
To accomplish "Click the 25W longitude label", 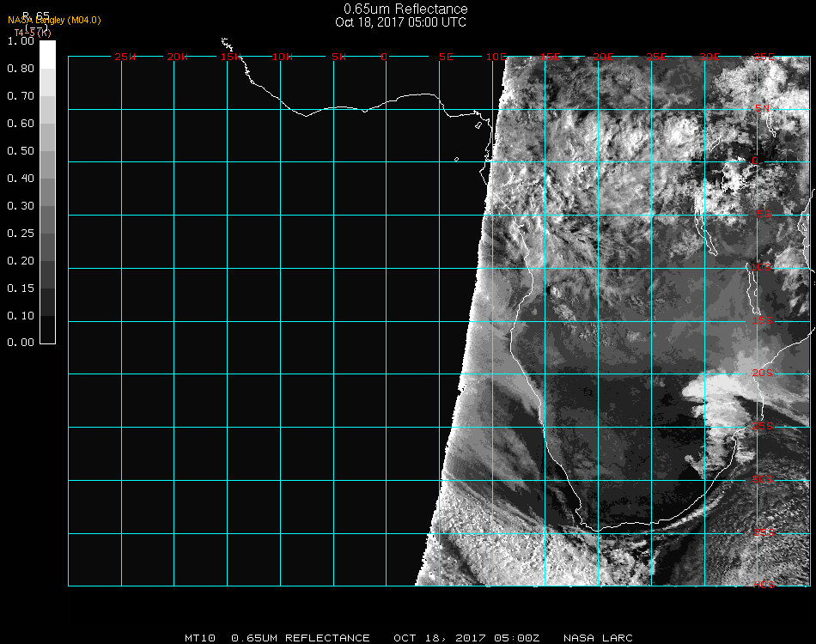I will 125,58.
